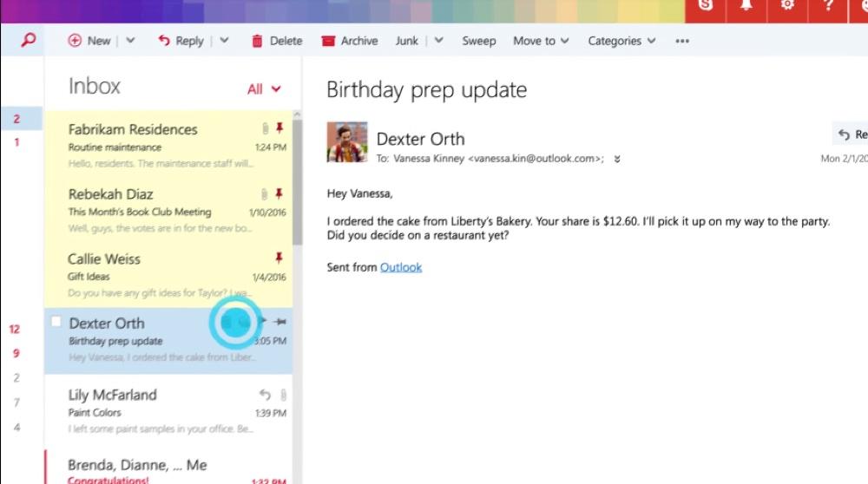Expand the recipient details chevron
This screenshot has height=484, width=868.
pos(616,160)
